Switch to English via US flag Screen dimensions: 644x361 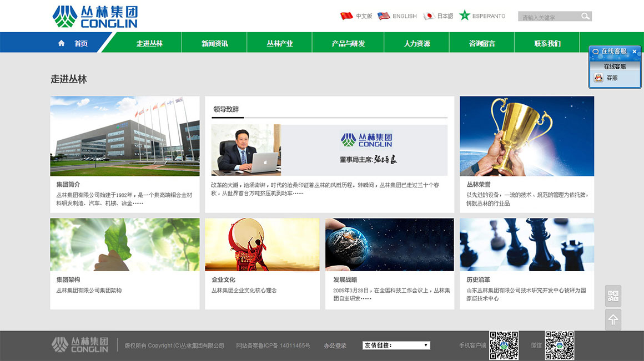point(384,16)
